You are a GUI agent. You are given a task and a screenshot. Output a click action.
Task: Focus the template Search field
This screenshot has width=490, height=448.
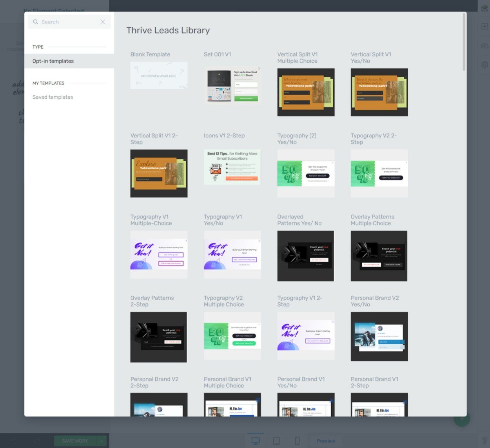click(69, 22)
